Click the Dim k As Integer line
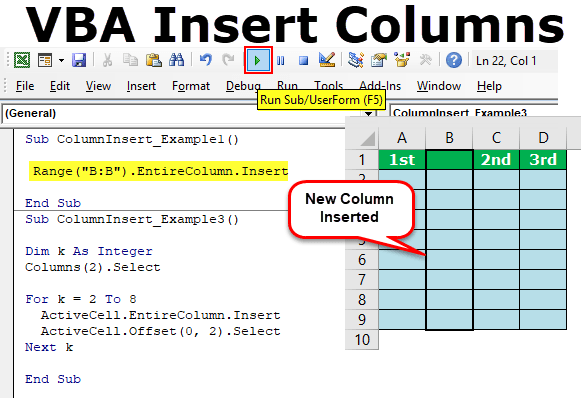 89,251
